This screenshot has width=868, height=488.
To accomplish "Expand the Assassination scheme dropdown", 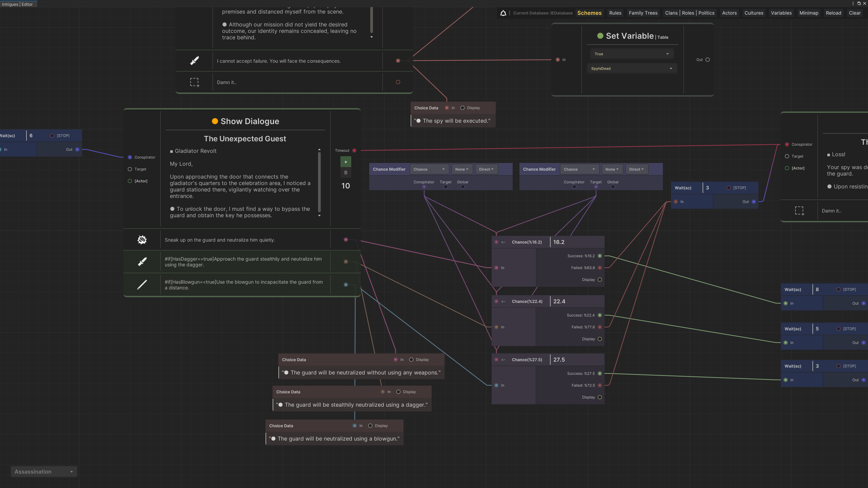I will (x=44, y=471).
